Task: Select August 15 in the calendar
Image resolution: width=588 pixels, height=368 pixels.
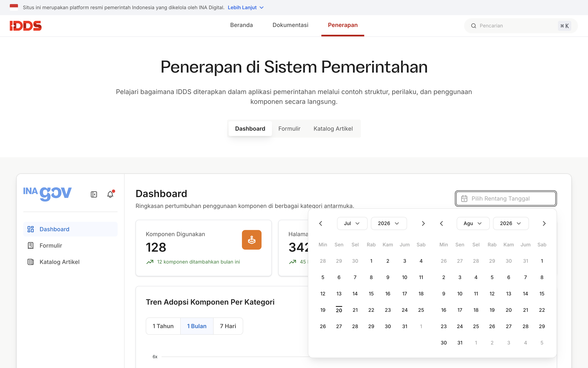Action: click(x=542, y=294)
